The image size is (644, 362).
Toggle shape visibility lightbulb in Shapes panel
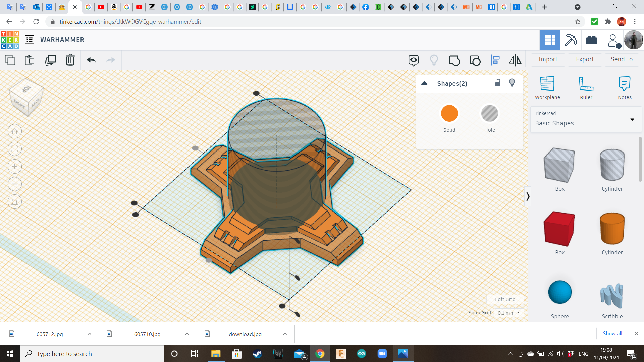[x=512, y=83]
